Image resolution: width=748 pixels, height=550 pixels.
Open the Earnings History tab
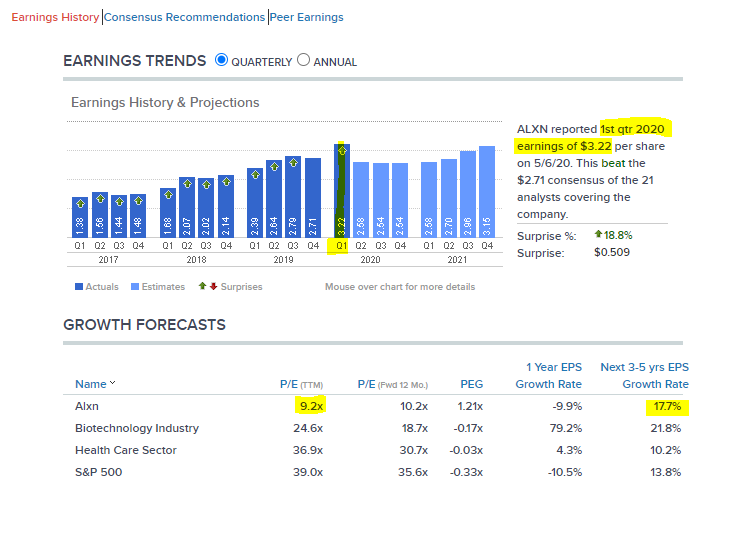tap(55, 17)
